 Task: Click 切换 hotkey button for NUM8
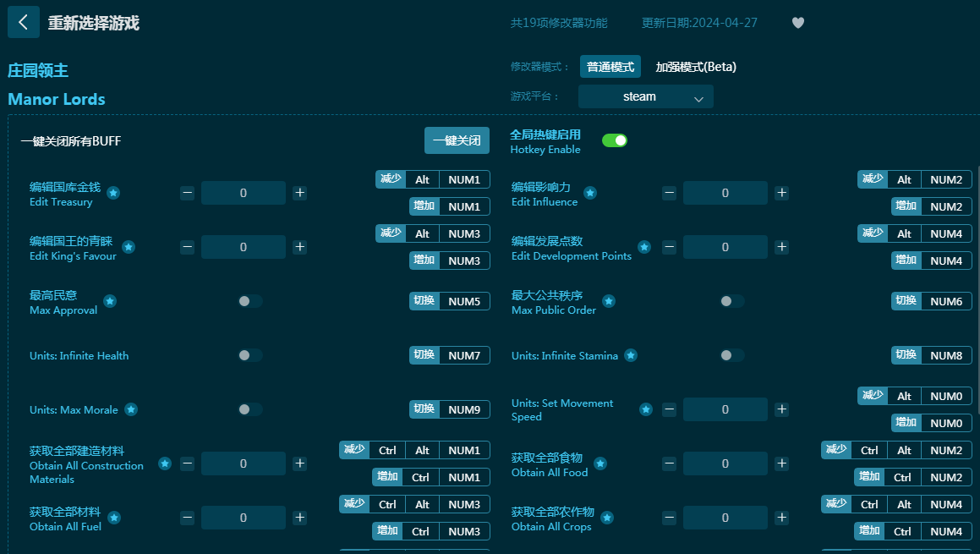[x=906, y=355]
